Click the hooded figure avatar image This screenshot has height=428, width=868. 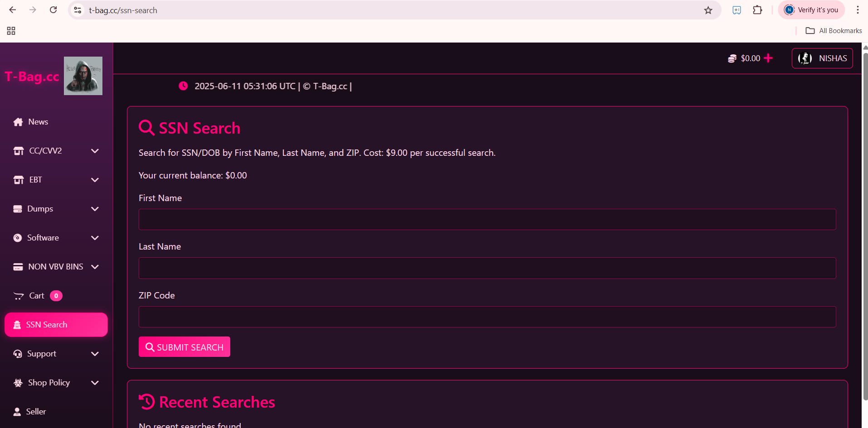[x=83, y=76]
